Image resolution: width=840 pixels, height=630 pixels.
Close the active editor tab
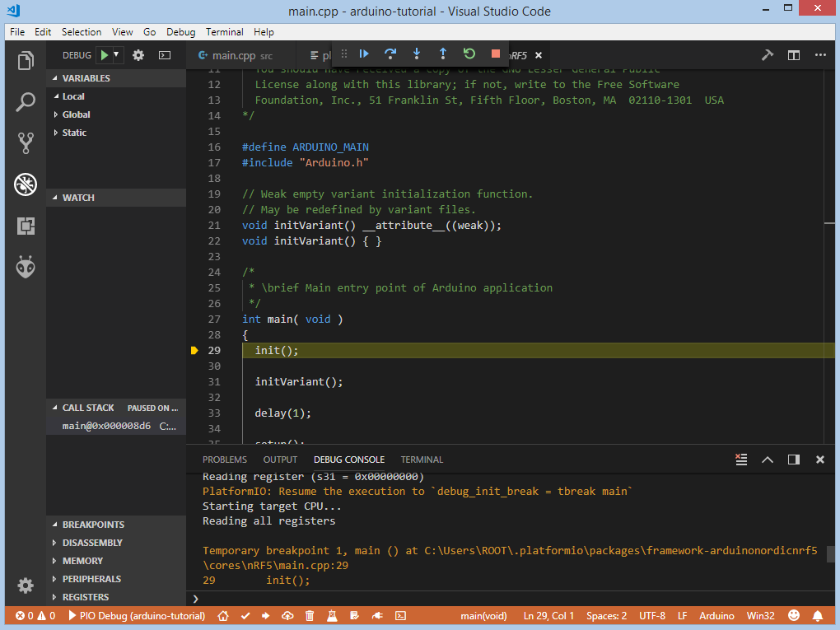[x=539, y=55]
